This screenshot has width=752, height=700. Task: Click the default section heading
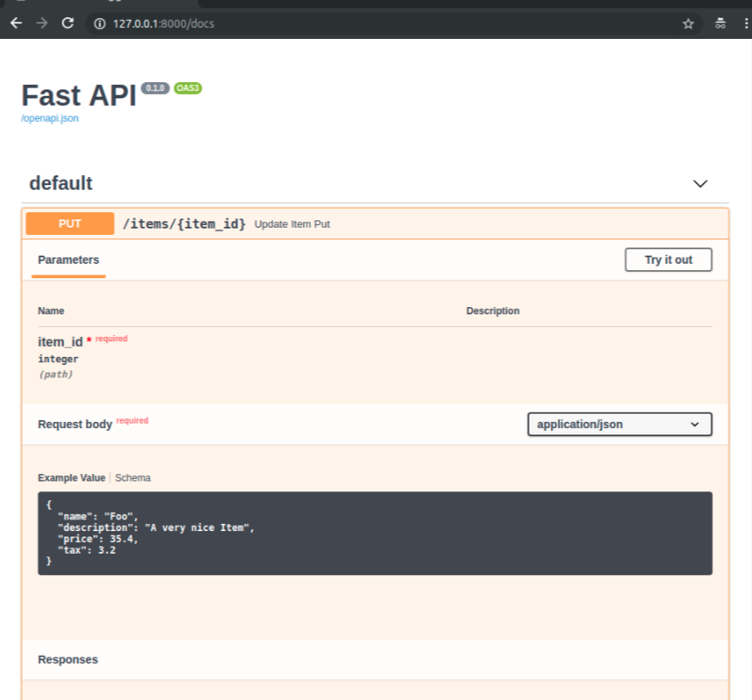pos(61,183)
